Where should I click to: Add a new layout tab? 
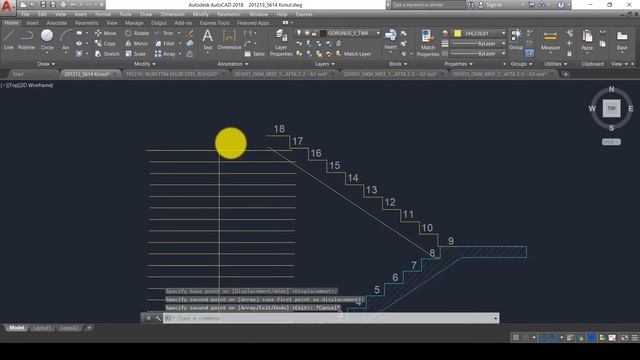coord(89,328)
